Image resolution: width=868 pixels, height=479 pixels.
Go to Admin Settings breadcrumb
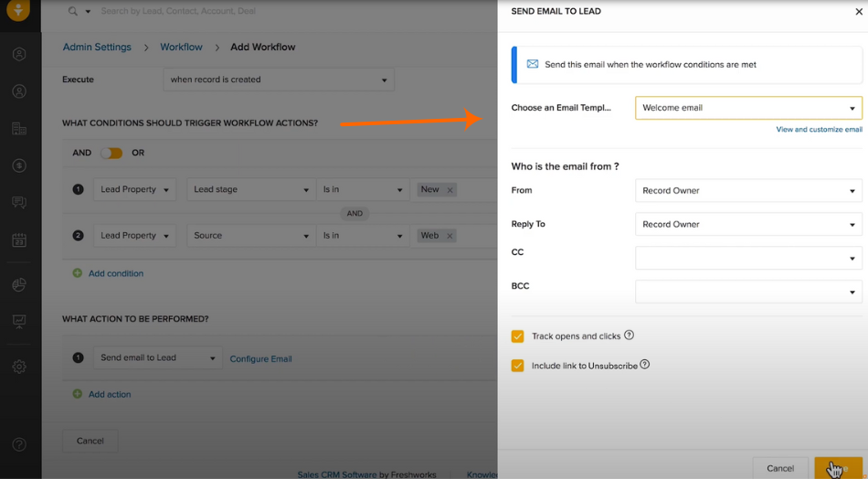[x=97, y=47]
